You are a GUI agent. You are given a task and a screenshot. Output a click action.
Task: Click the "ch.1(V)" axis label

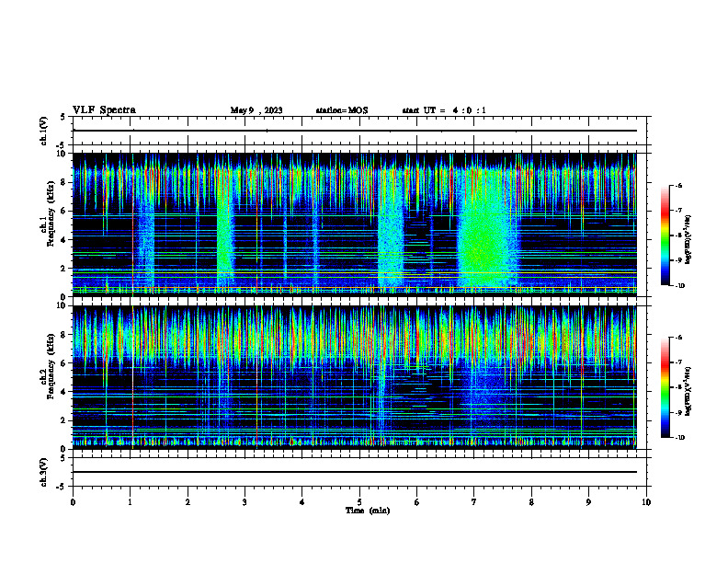point(43,131)
